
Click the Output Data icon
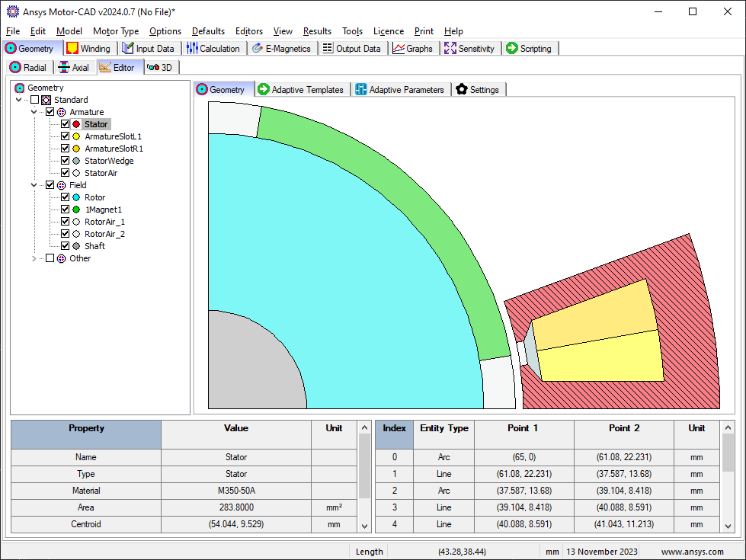click(328, 49)
